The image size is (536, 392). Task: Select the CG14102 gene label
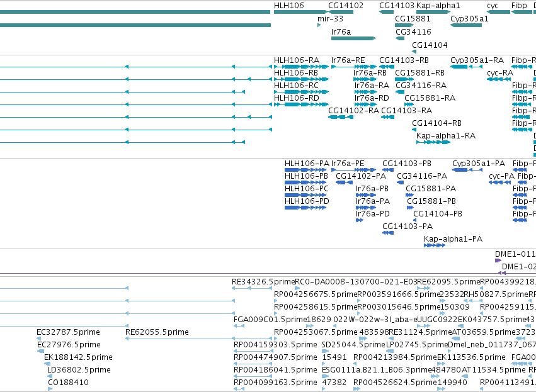(346, 6)
